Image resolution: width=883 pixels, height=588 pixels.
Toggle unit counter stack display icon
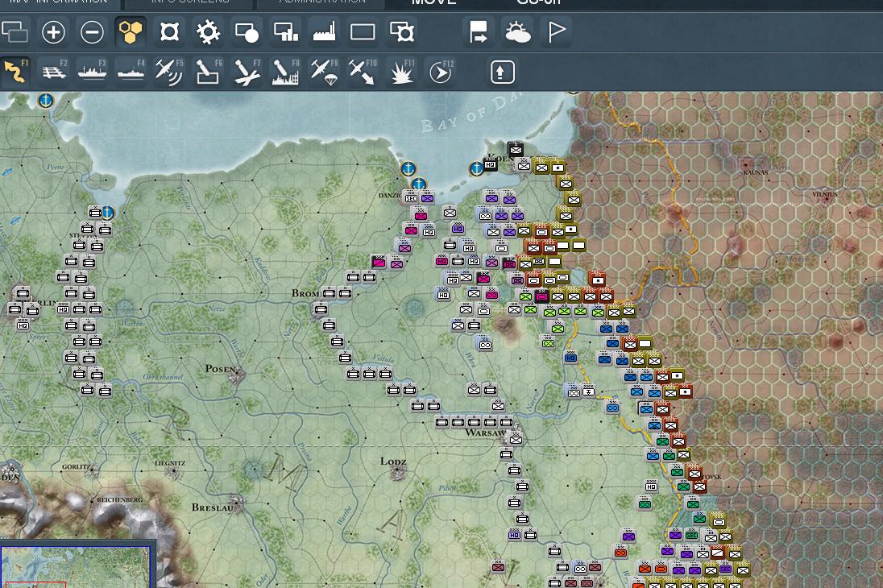15,31
